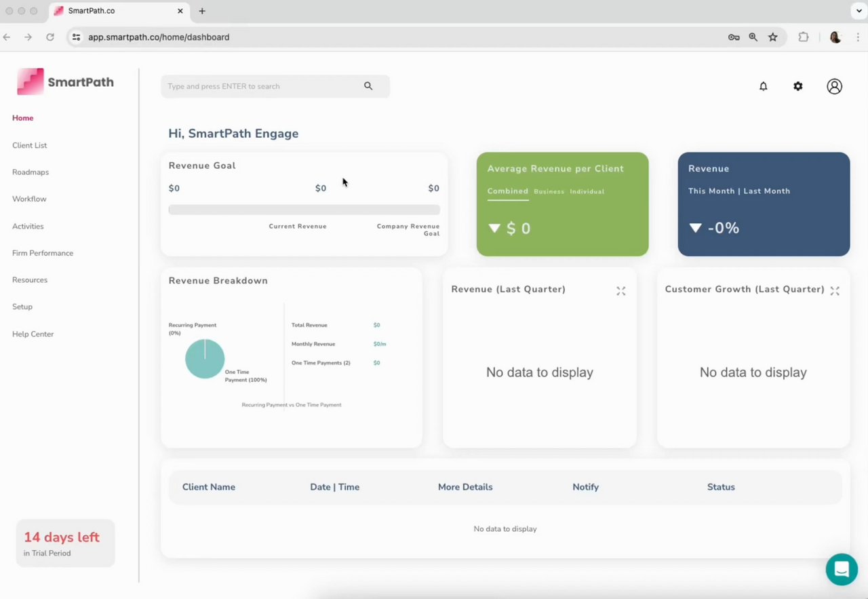868x599 pixels.
Task: Expand the Revenue (Last Quarter) chart
Action: click(620, 290)
